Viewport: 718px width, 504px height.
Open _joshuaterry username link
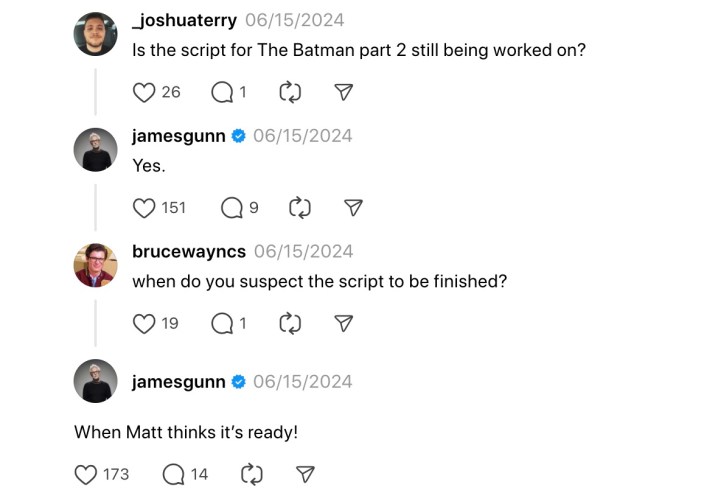point(185,21)
